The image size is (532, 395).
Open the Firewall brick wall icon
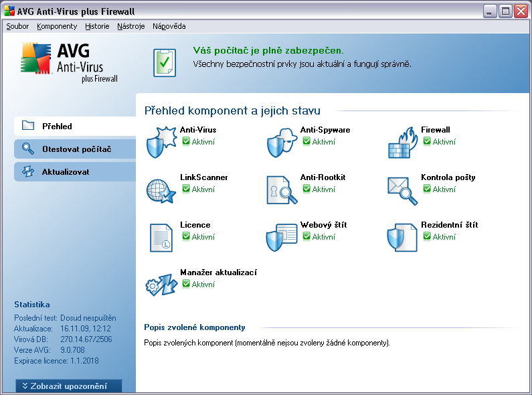[403, 143]
